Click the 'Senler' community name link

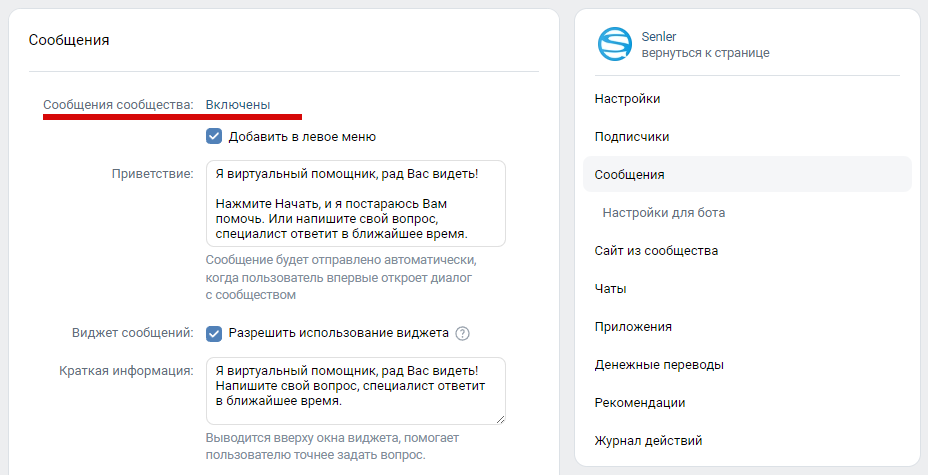pyautogui.click(x=659, y=37)
